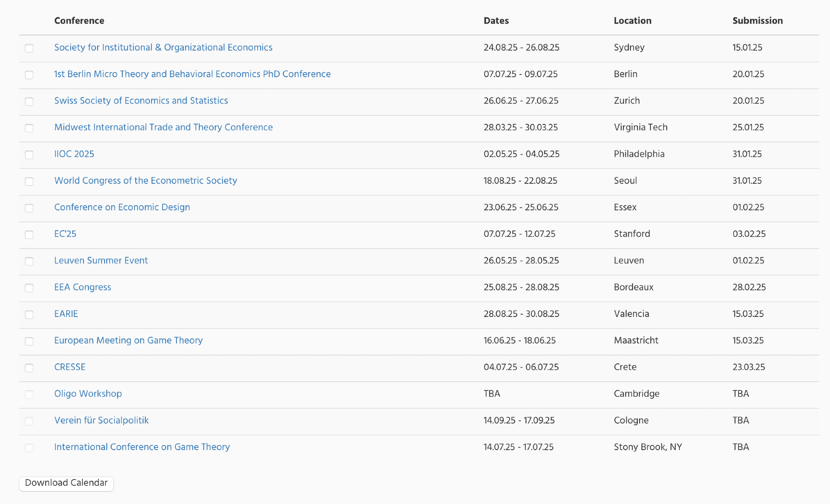Tick the checkbox beside IIOC 2025

click(29, 155)
